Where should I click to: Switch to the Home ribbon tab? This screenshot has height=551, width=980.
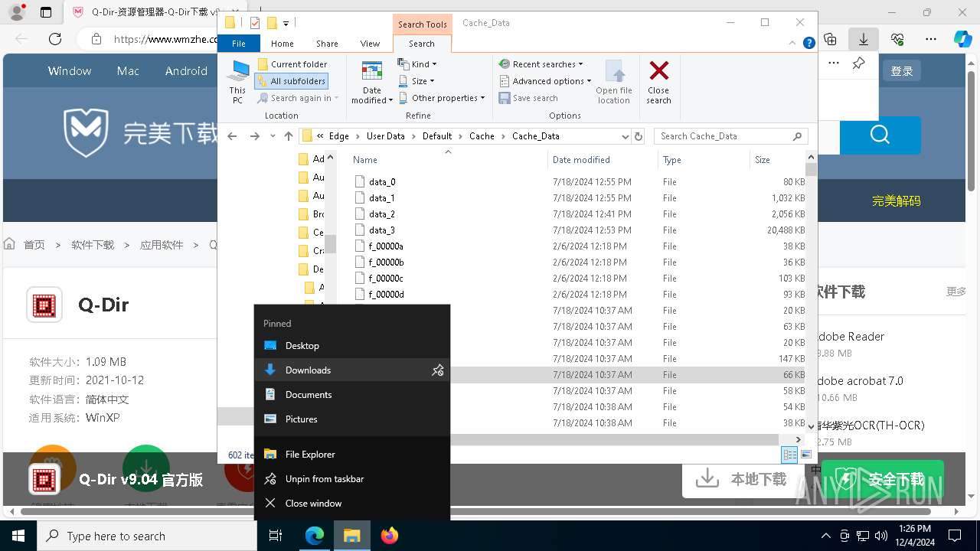click(282, 44)
